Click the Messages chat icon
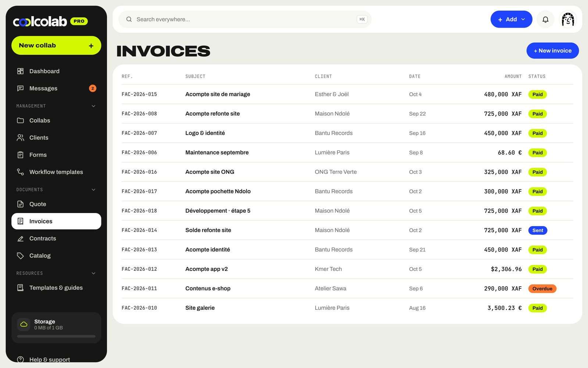 [x=21, y=88]
